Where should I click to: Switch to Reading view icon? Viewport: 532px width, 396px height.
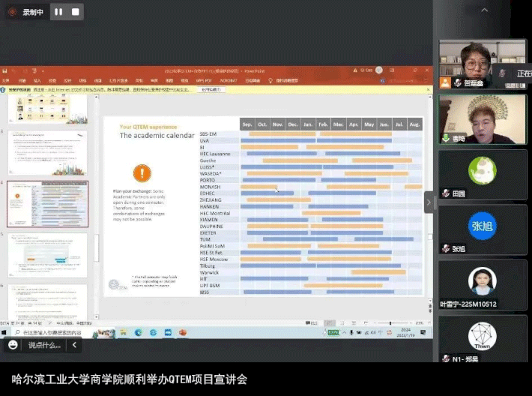coord(354,323)
